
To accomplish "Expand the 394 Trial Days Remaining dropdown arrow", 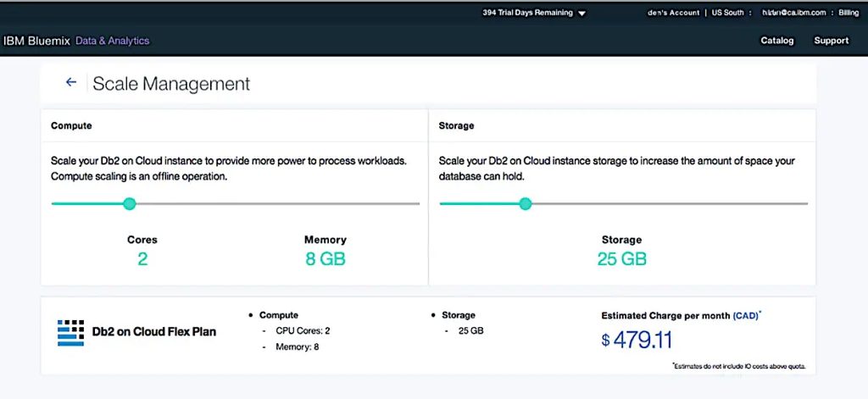I will point(581,14).
